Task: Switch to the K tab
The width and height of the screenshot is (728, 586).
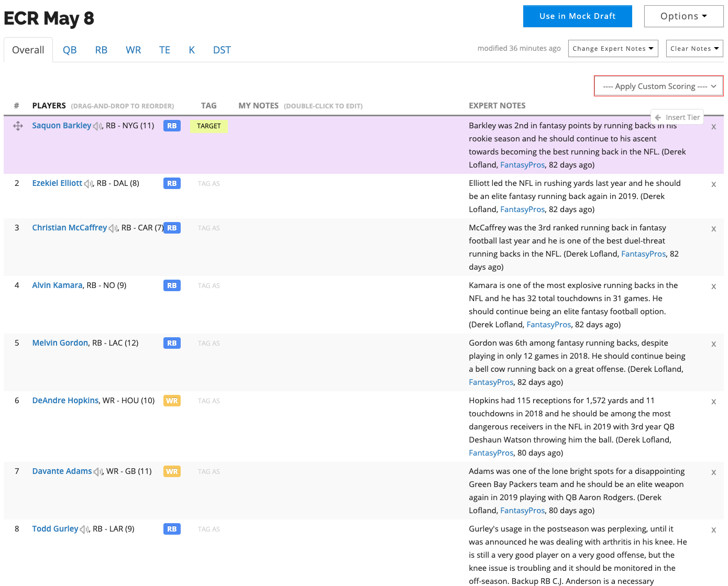Action: (x=192, y=50)
